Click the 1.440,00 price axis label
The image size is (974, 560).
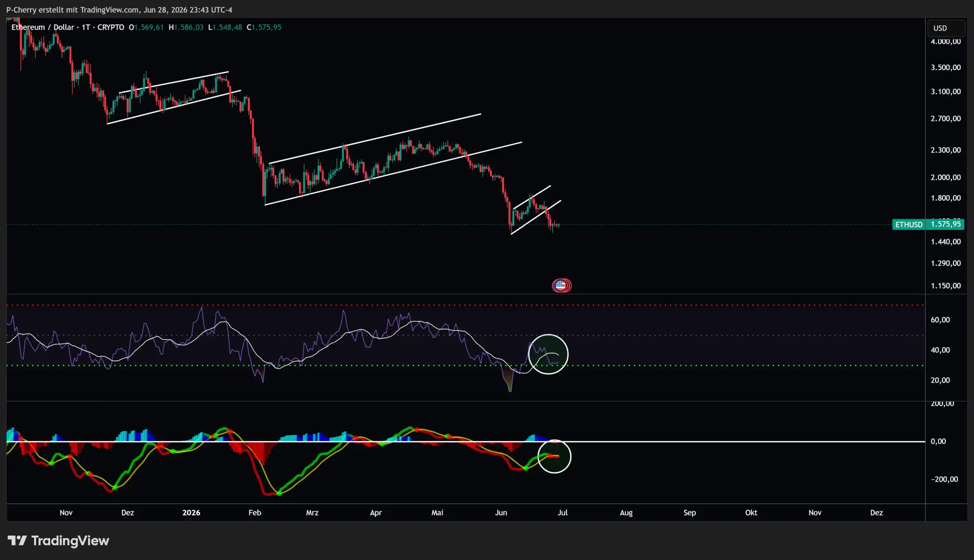click(x=946, y=242)
